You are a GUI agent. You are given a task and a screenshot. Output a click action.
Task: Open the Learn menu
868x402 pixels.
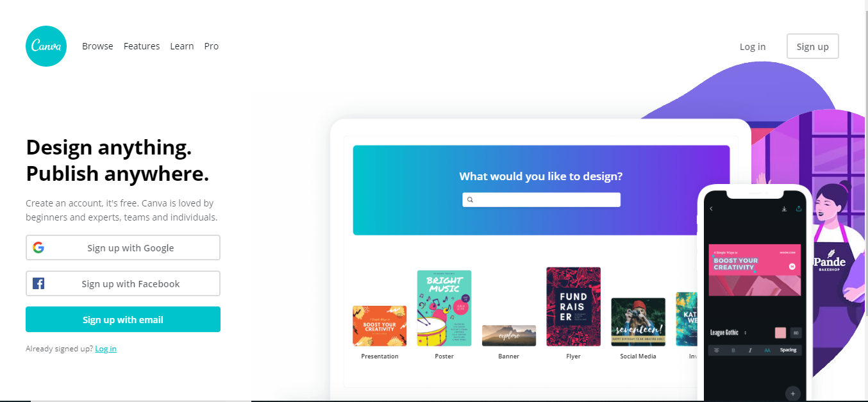pyautogui.click(x=182, y=46)
